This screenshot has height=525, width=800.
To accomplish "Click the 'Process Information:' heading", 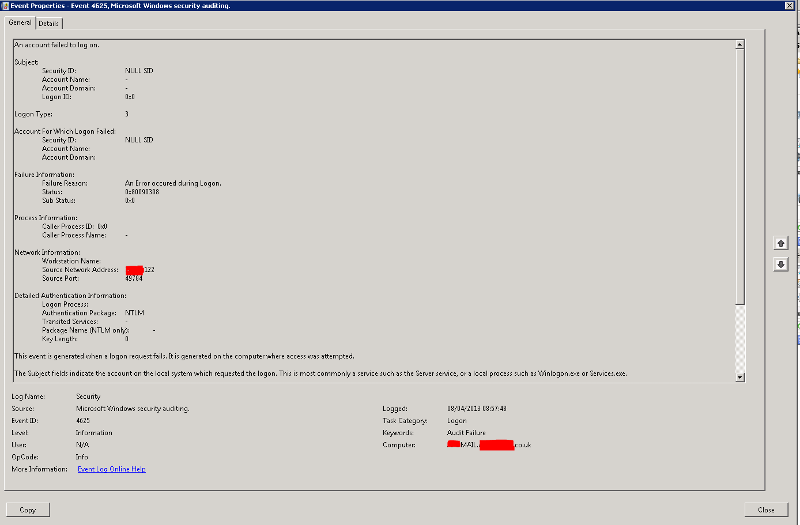I will click(x=46, y=217).
